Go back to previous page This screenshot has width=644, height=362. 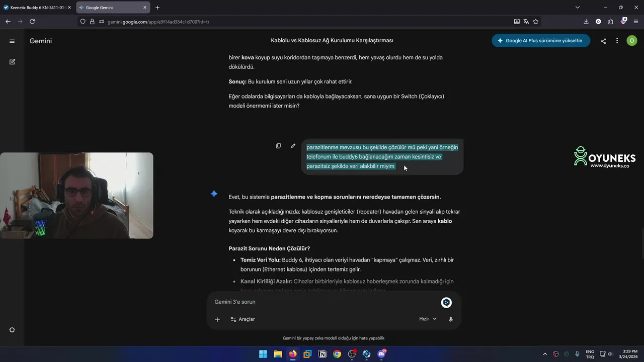8,22
